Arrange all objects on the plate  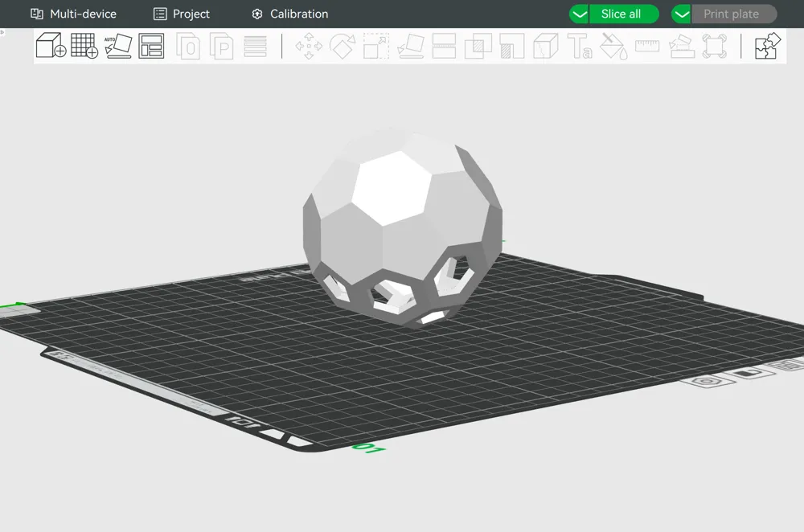tap(151, 46)
